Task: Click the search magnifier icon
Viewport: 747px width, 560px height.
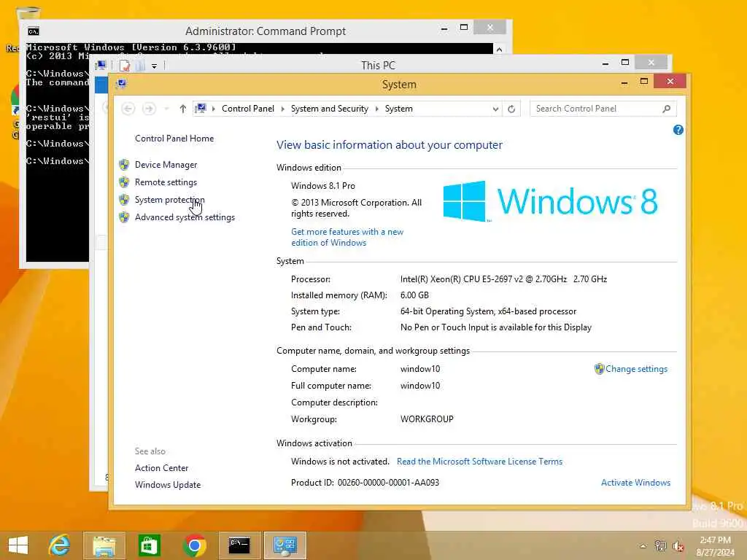Action: pos(667,109)
